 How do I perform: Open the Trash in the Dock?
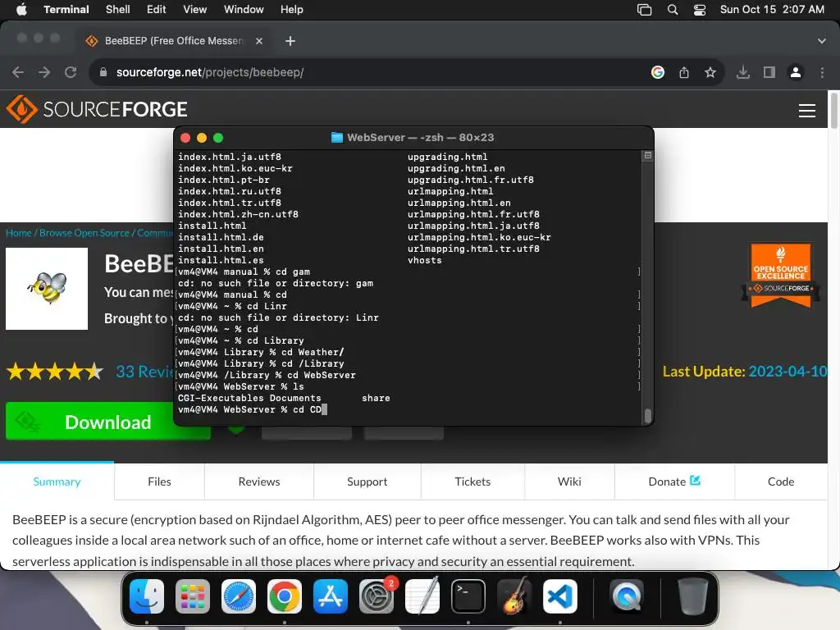[692, 596]
